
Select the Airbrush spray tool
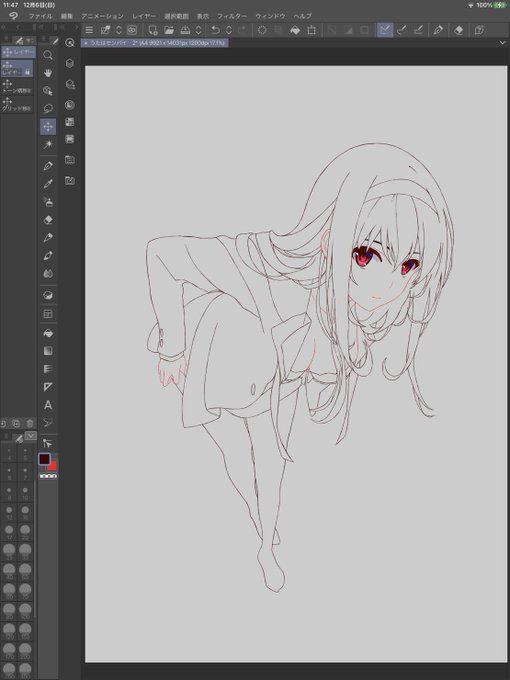point(48,202)
